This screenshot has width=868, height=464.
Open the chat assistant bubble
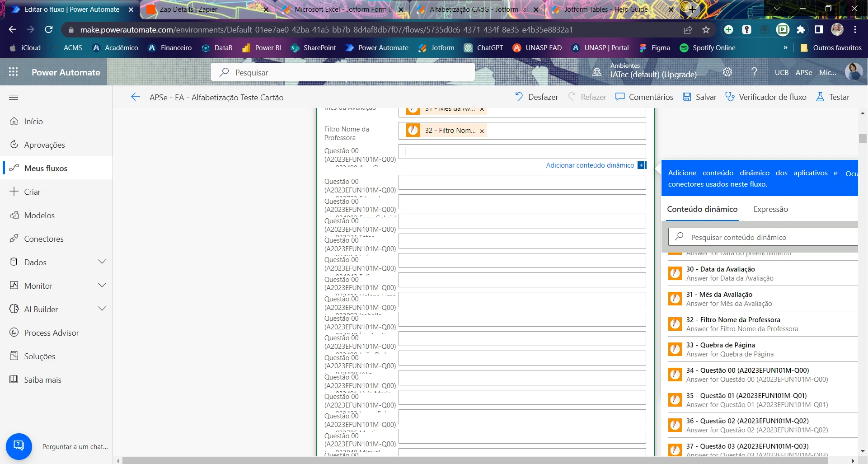click(x=19, y=446)
